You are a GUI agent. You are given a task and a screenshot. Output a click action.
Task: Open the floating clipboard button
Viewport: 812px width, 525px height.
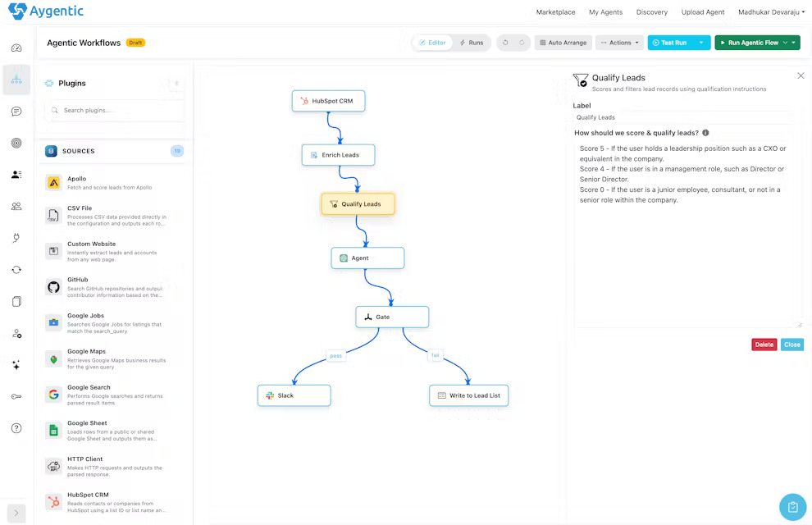[x=792, y=507]
